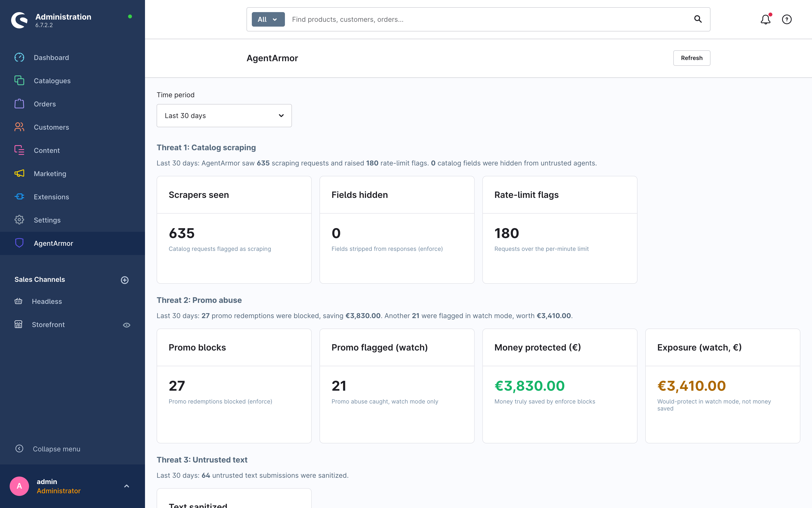Click the Promo flagged (watch) title
Image resolution: width=812 pixels, height=508 pixels.
(x=379, y=347)
